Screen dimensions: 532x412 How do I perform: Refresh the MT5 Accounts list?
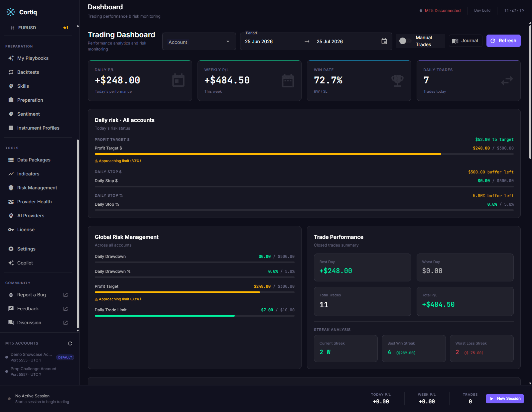pyautogui.click(x=70, y=344)
